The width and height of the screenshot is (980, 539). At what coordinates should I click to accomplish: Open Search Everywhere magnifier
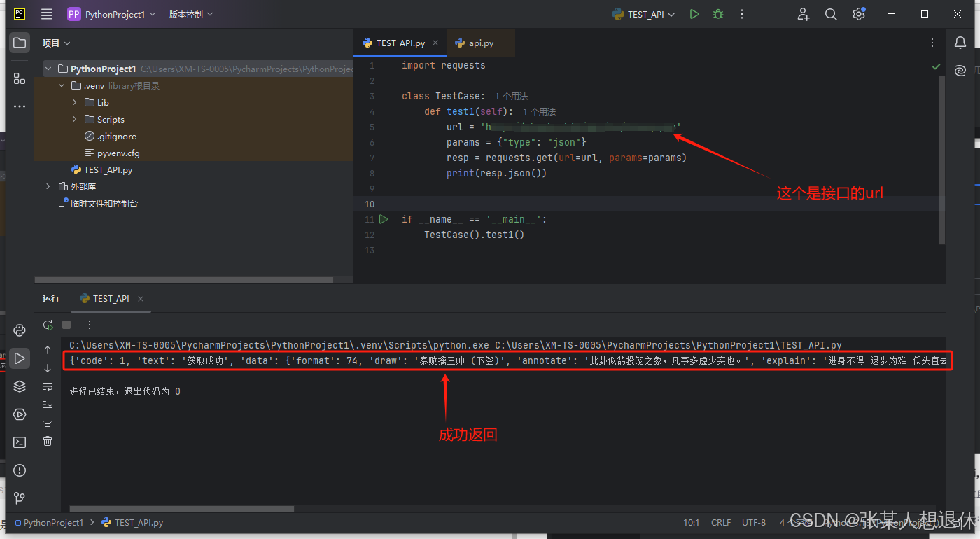click(x=831, y=14)
